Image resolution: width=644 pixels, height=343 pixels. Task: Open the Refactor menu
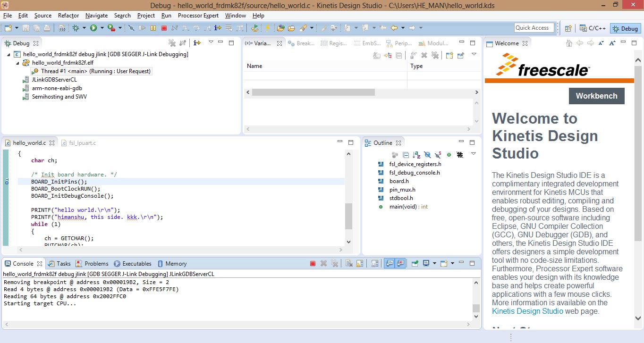[68, 16]
